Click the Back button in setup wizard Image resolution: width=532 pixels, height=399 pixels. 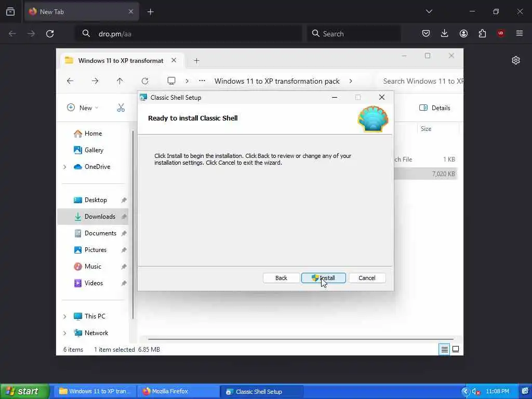pyautogui.click(x=281, y=278)
